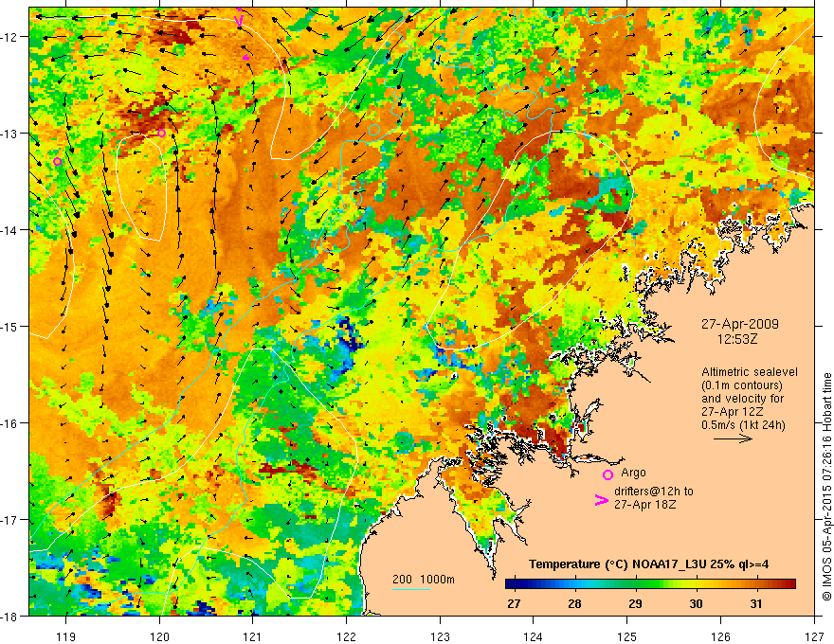The height and width of the screenshot is (644, 834).
Task: Select the Argo float marker near 119E, 13.3S
Action: (58, 162)
